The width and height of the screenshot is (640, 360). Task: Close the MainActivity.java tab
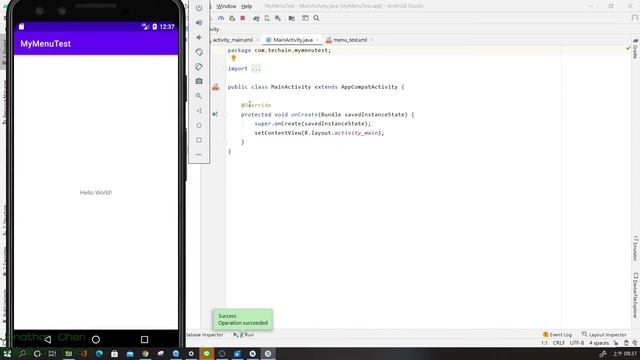(317, 40)
